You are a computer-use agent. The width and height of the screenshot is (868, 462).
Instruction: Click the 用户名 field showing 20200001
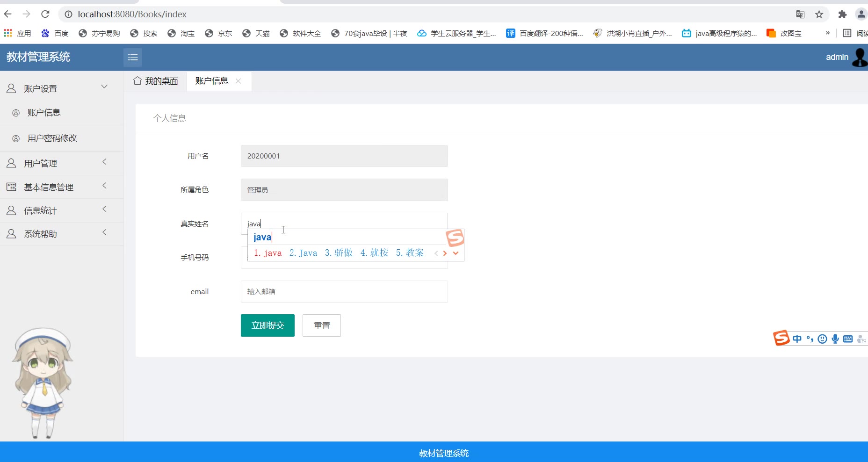tap(344, 156)
